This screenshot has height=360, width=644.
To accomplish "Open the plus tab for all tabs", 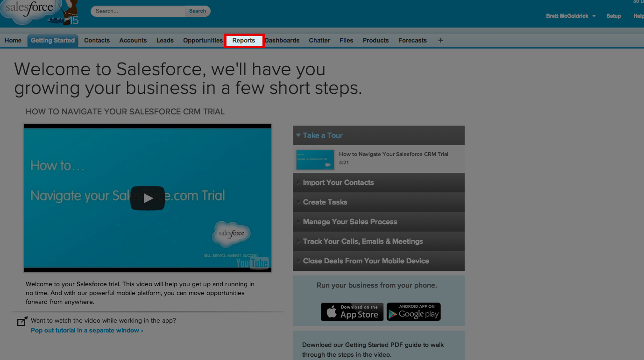I will point(440,41).
